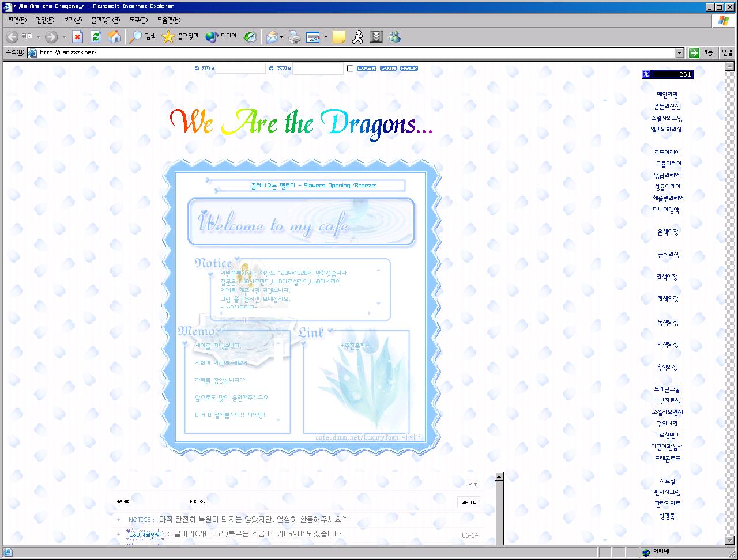738x560 pixels.
Task: Click the Home toolbar icon
Action: coord(115,37)
